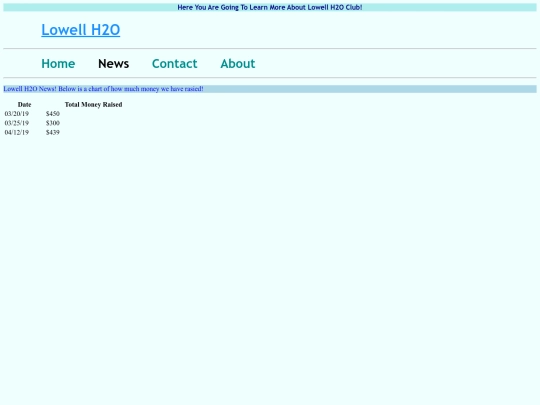The image size is (540, 405).
Task: Click the 04/12/19 date cell
Action: (17, 132)
